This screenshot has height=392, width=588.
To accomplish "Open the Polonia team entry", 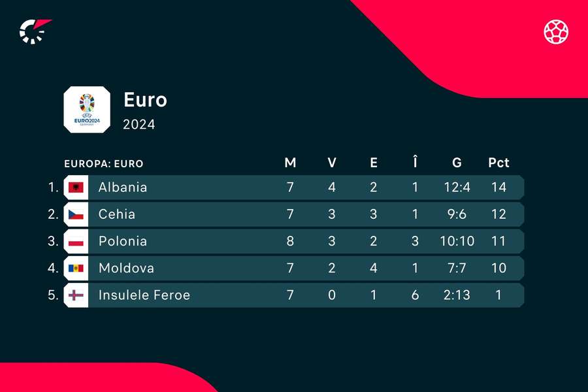I will pyautogui.click(x=294, y=241).
